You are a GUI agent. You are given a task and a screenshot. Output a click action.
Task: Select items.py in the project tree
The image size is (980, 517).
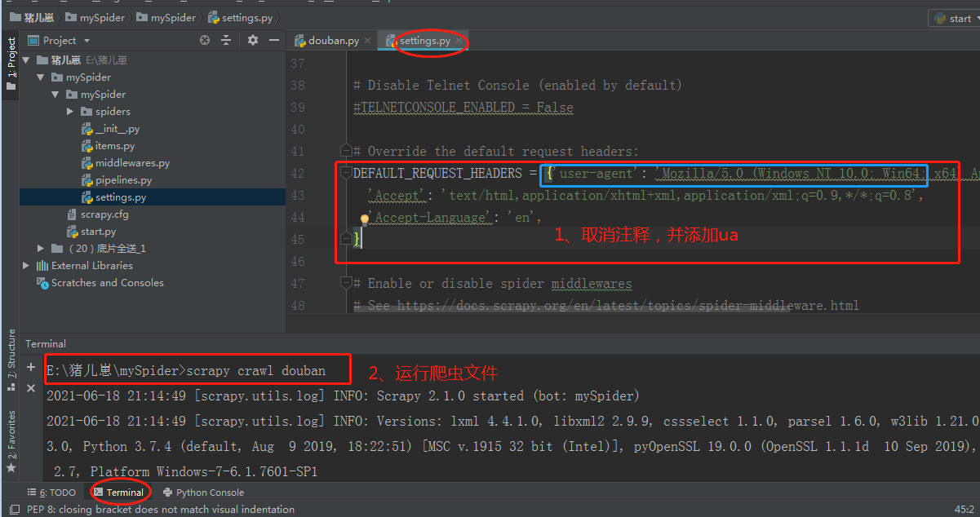(115, 146)
